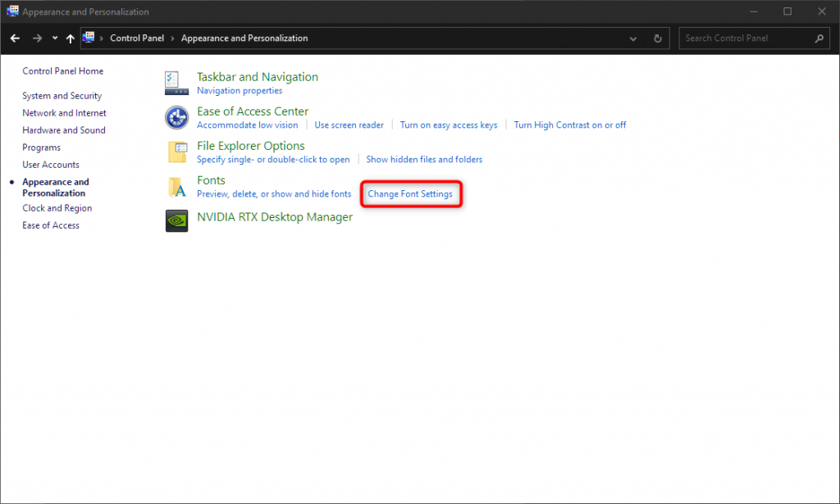The height and width of the screenshot is (504, 840).
Task: Open the Fonts heading
Action: click(x=211, y=180)
